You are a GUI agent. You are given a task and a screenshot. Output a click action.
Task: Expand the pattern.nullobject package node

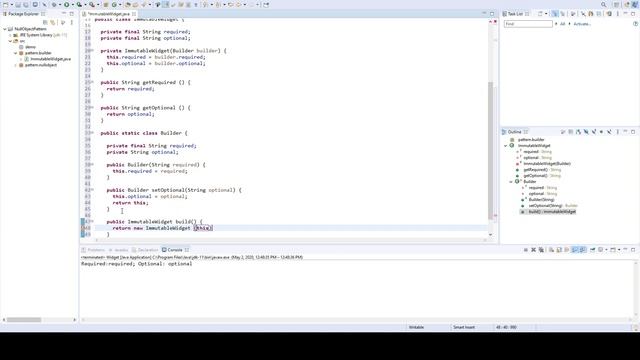click(16, 65)
